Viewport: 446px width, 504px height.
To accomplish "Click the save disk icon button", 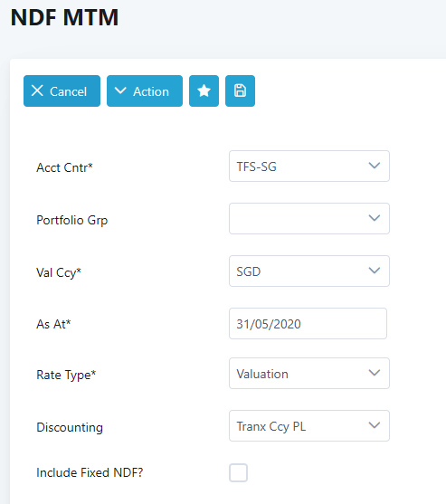I will (240, 91).
